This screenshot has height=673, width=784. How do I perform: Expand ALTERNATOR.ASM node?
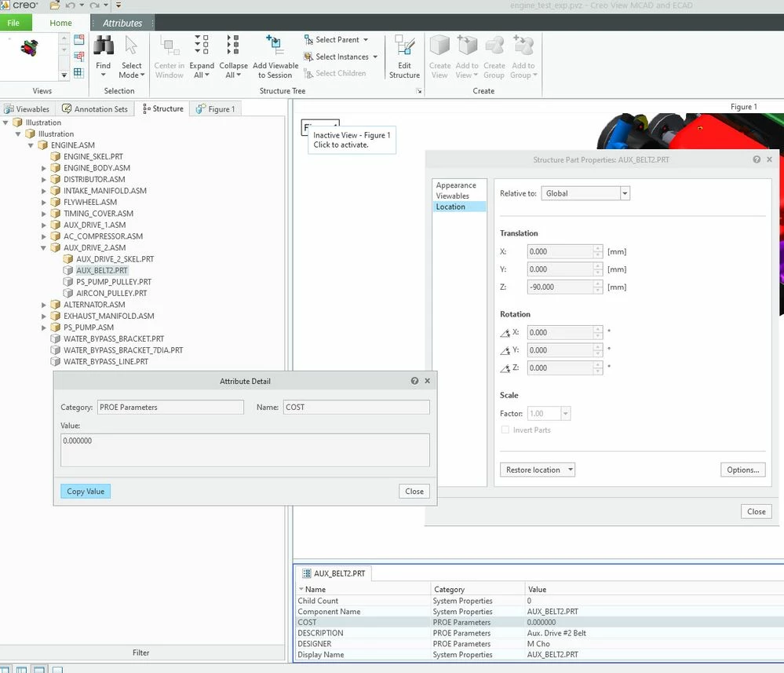43,305
